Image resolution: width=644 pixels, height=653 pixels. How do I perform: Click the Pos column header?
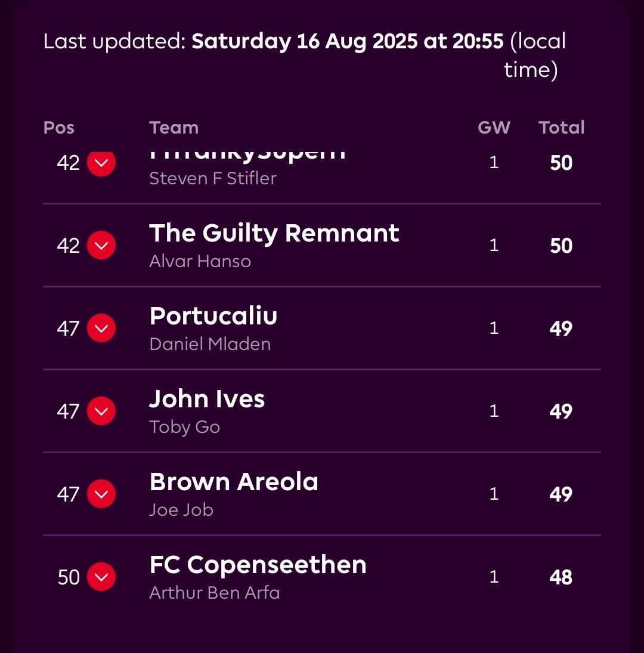coord(59,128)
